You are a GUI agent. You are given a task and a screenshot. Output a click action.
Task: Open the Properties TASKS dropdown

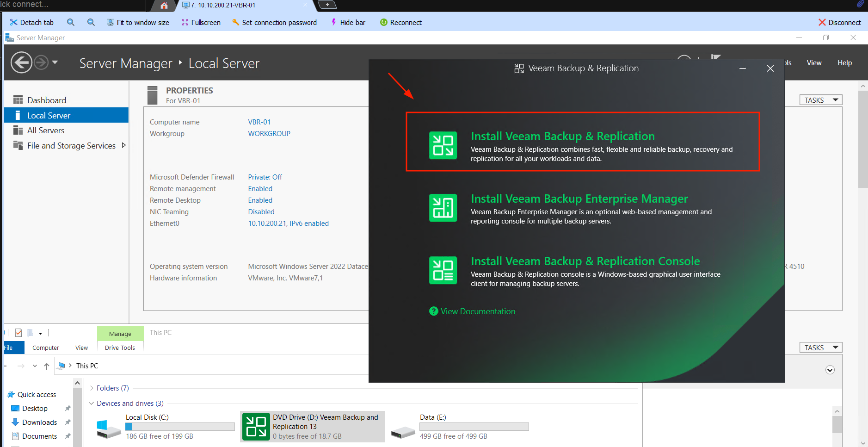pos(821,100)
